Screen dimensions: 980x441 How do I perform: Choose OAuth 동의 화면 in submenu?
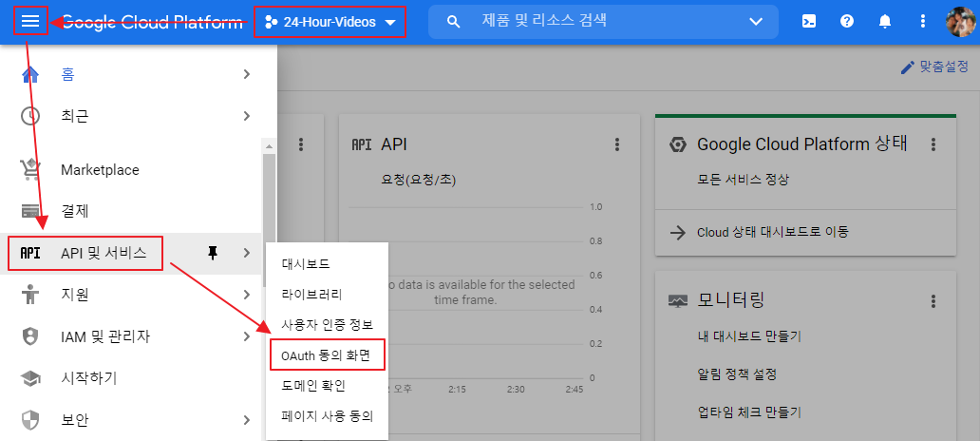tap(327, 355)
